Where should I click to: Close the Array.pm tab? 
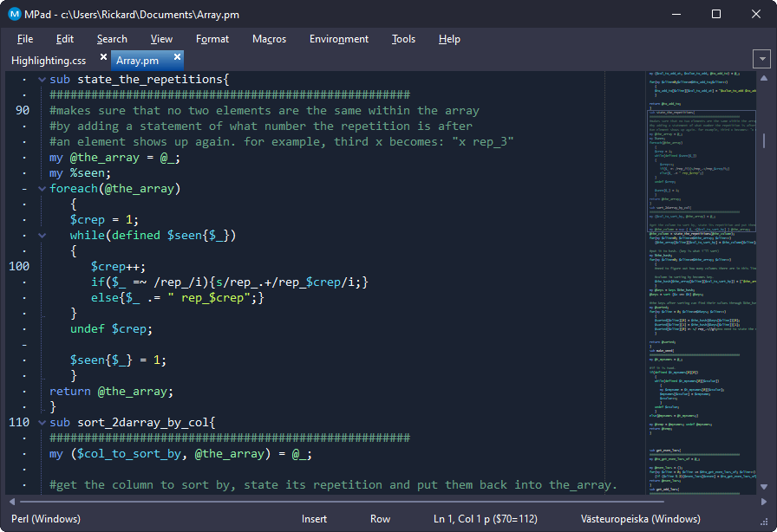coord(178,57)
